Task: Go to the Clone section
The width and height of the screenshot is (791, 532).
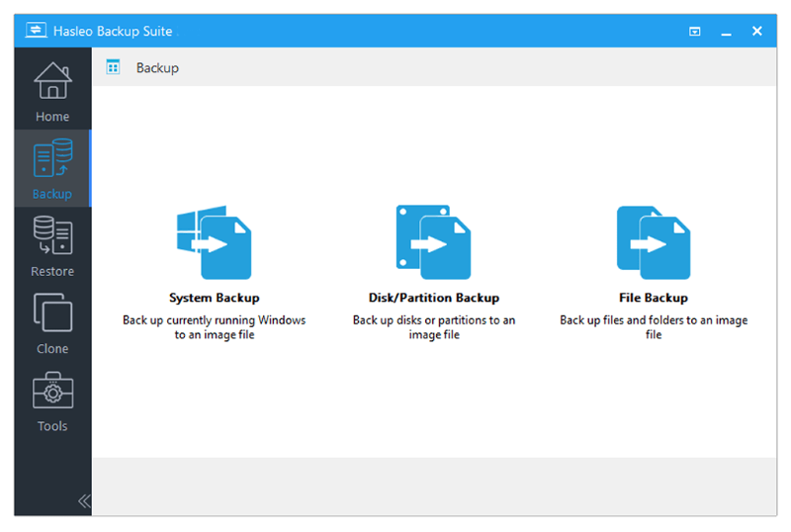Action: (x=52, y=323)
